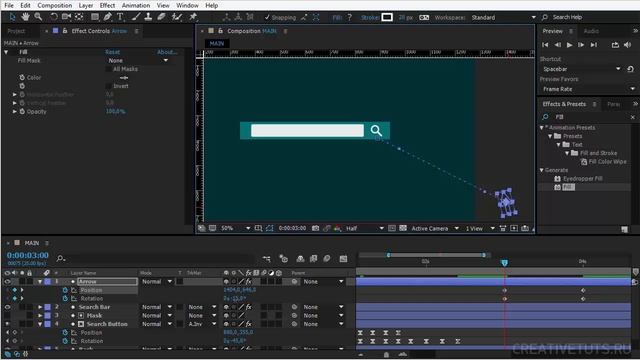Click the Effects & Presets search field
Screen dimensions: 640x360
click(x=588, y=117)
